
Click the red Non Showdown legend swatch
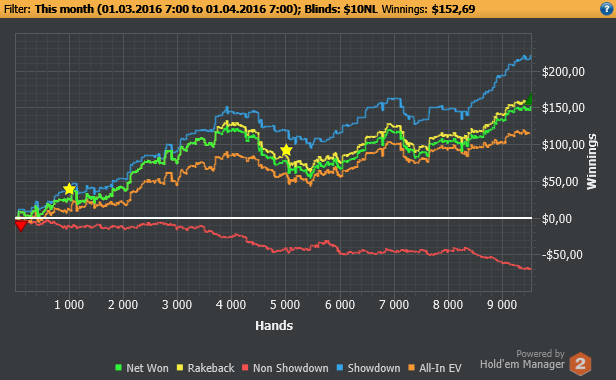(x=245, y=367)
